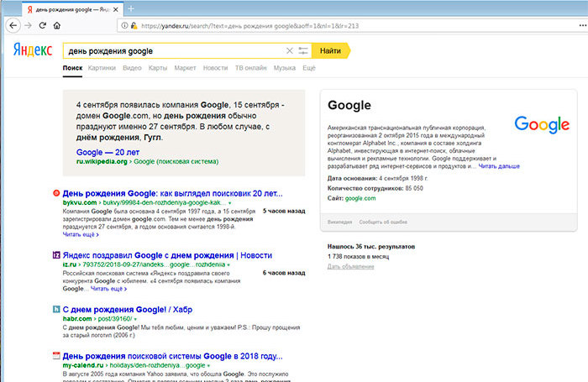This screenshot has height=382, width=588.
Task: Expand description with 'Читать дальше'
Action: click(x=499, y=166)
